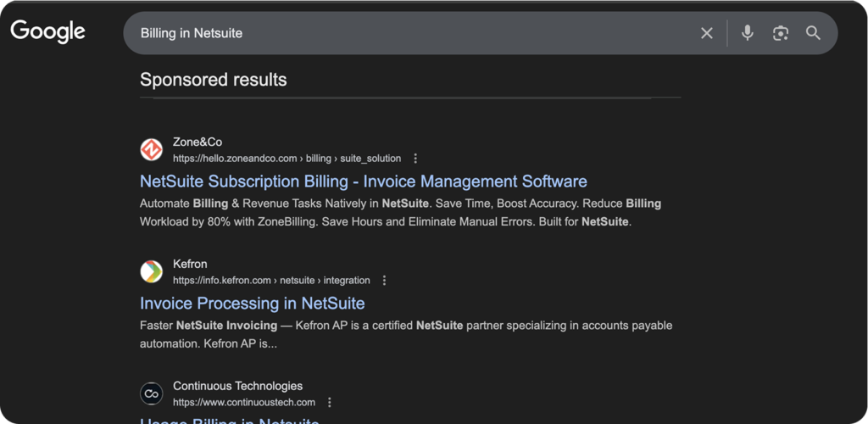Submit search with the magnifying glass icon
The image size is (868, 424).
813,33
